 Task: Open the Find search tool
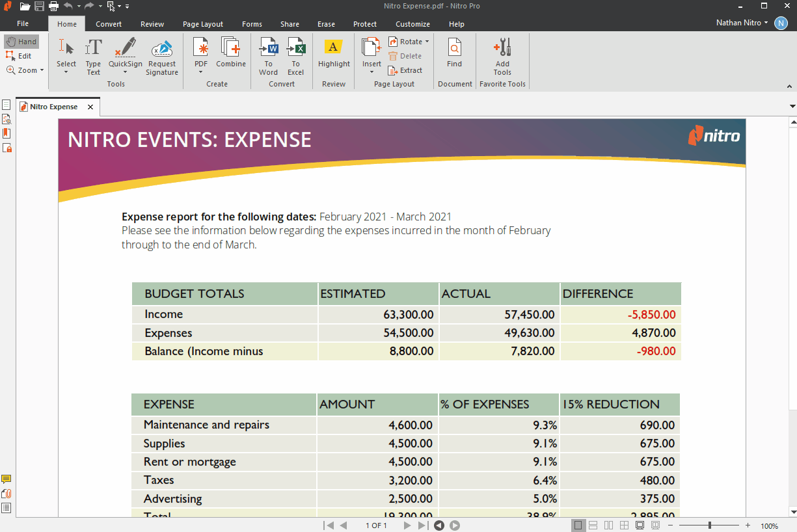click(x=454, y=49)
